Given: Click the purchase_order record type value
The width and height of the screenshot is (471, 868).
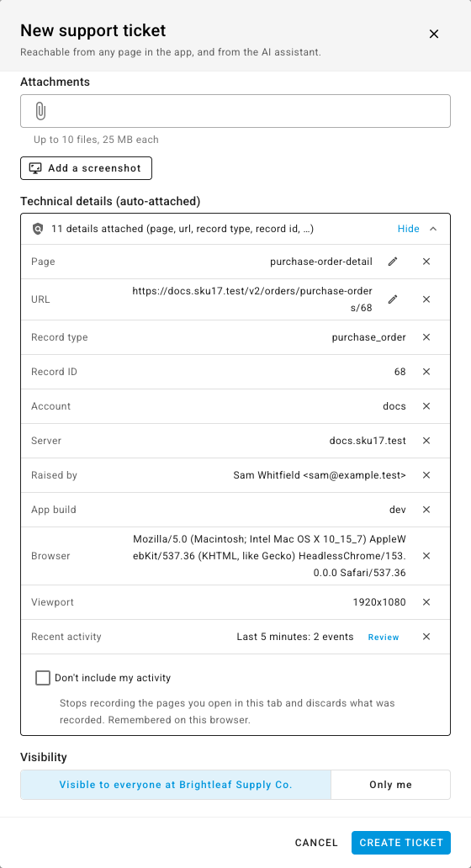Looking at the screenshot, I should coord(368,337).
